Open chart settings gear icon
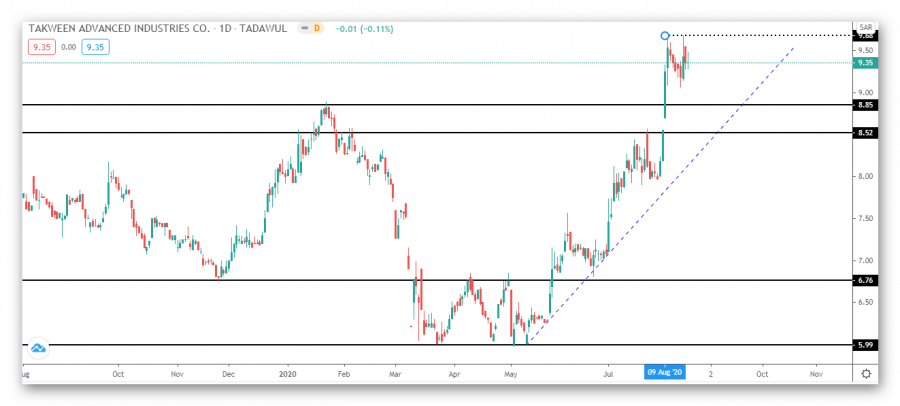 point(865,372)
